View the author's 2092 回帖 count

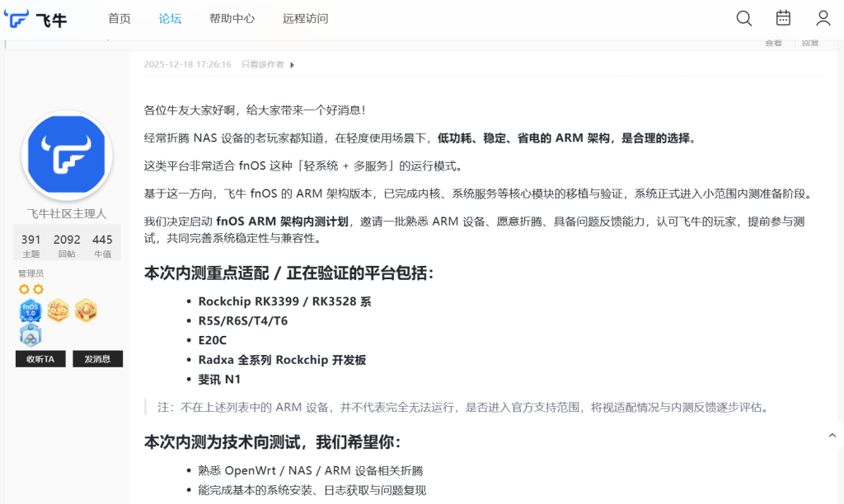point(67,245)
